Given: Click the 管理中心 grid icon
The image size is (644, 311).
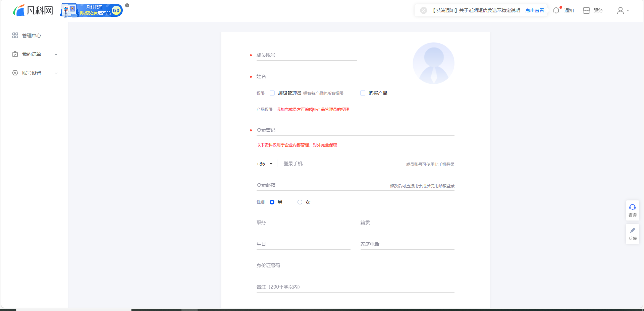Looking at the screenshot, I should pyautogui.click(x=15, y=36).
